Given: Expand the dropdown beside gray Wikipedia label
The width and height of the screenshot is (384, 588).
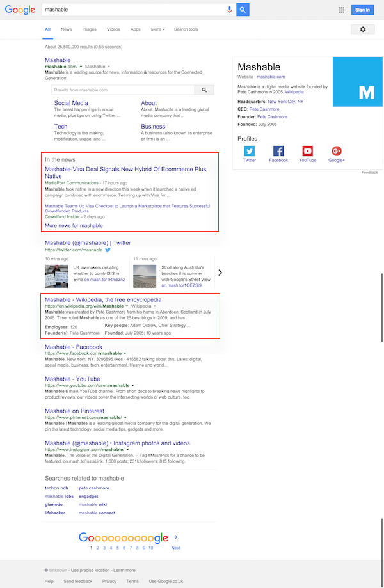Looking at the screenshot, I should pyautogui.click(x=154, y=306).
